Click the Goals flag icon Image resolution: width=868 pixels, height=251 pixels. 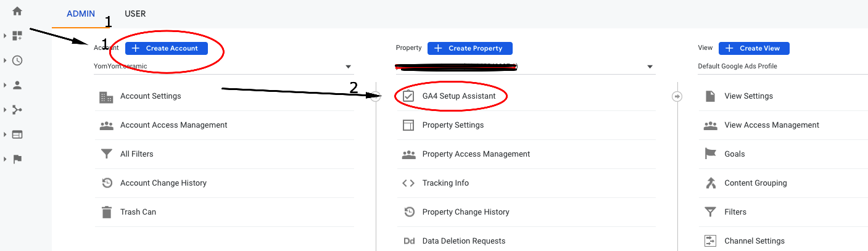click(x=710, y=154)
